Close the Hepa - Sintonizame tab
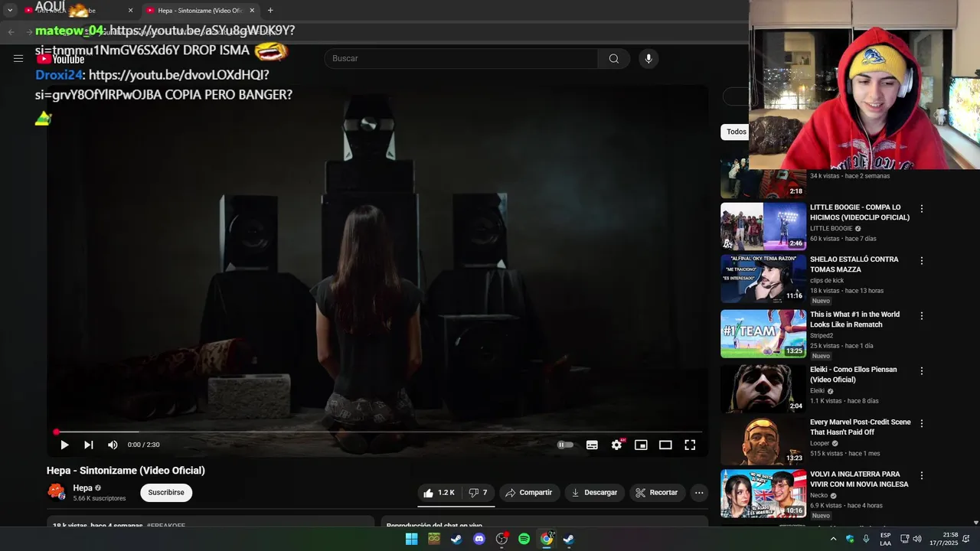 pyautogui.click(x=252, y=11)
